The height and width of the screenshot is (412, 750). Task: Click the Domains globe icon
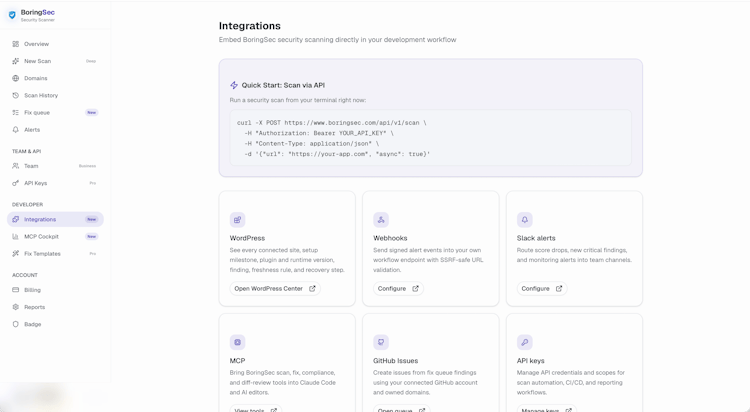15,78
